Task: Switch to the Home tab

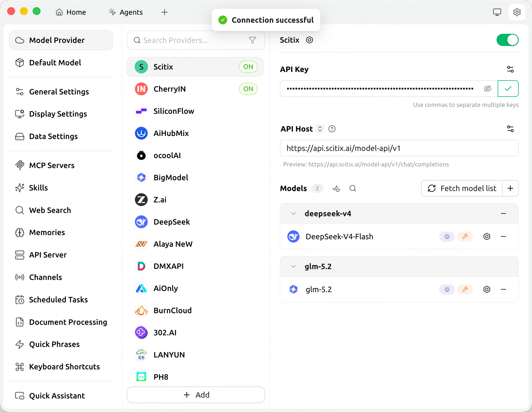Action: coord(71,12)
